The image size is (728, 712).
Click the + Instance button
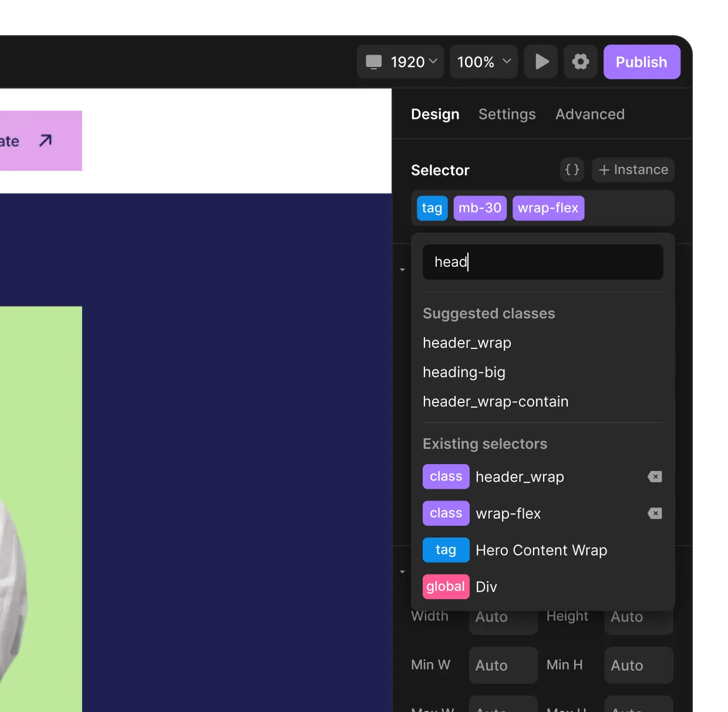click(633, 170)
